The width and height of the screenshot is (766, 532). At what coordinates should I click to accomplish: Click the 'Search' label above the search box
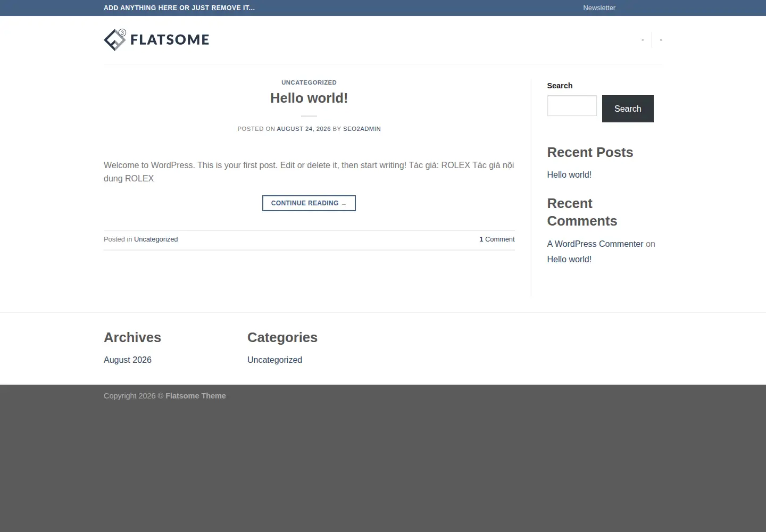click(x=560, y=86)
